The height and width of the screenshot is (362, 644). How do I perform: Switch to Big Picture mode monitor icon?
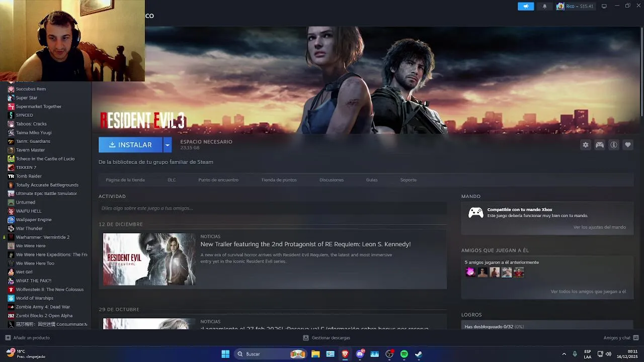(x=604, y=6)
